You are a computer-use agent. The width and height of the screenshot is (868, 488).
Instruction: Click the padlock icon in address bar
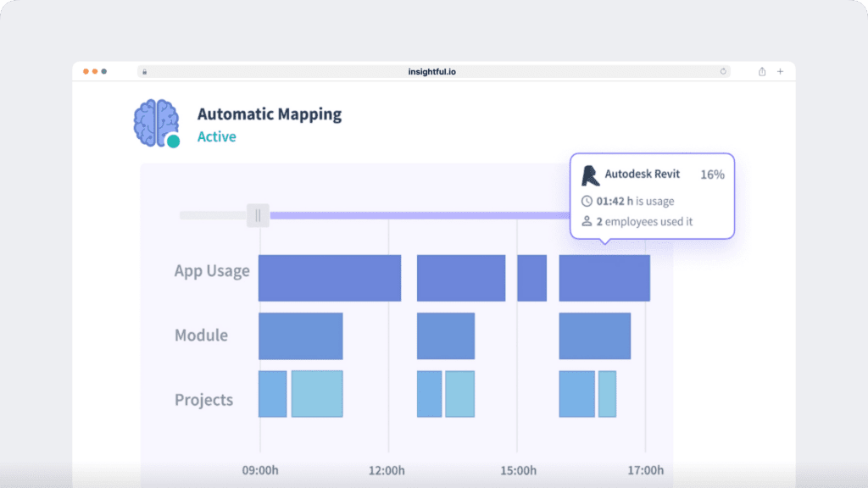click(x=144, y=71)
